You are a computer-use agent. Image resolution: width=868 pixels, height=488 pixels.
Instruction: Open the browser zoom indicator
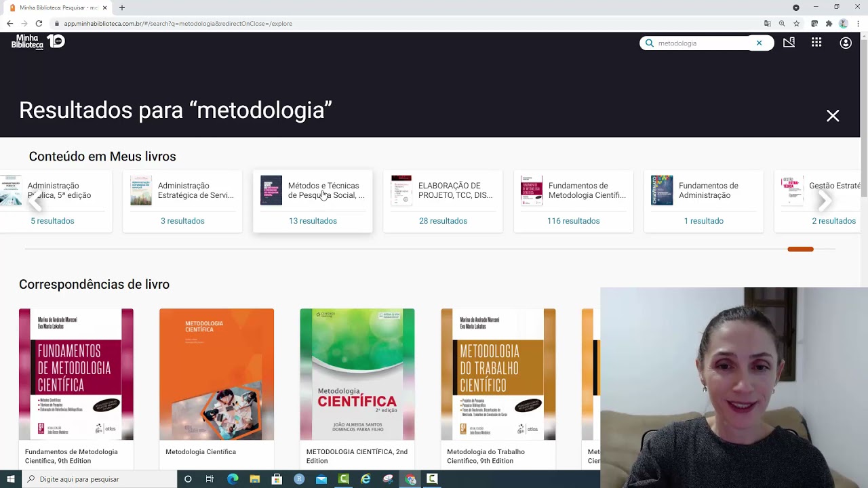coord(782,23)
